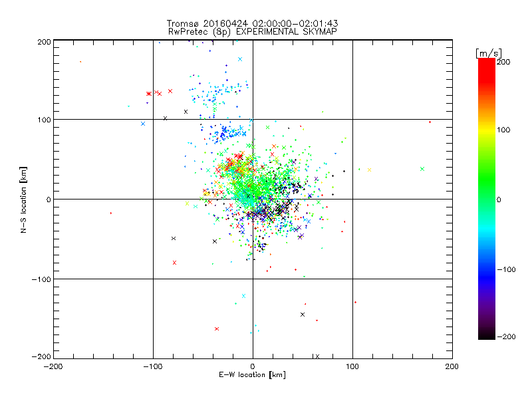Click the x-axis tick label '-200'
This screenshot has width=532, height=399.
53,366
